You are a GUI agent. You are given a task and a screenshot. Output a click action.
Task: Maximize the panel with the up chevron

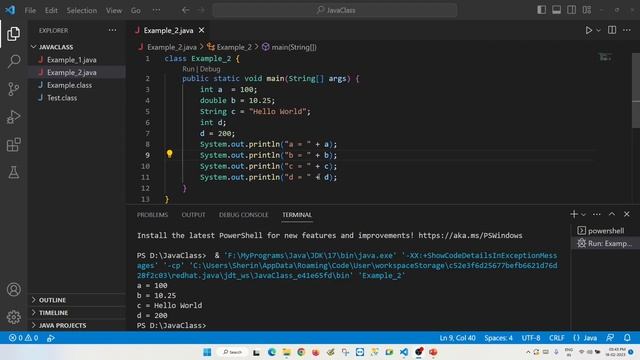tap(612, 214)
